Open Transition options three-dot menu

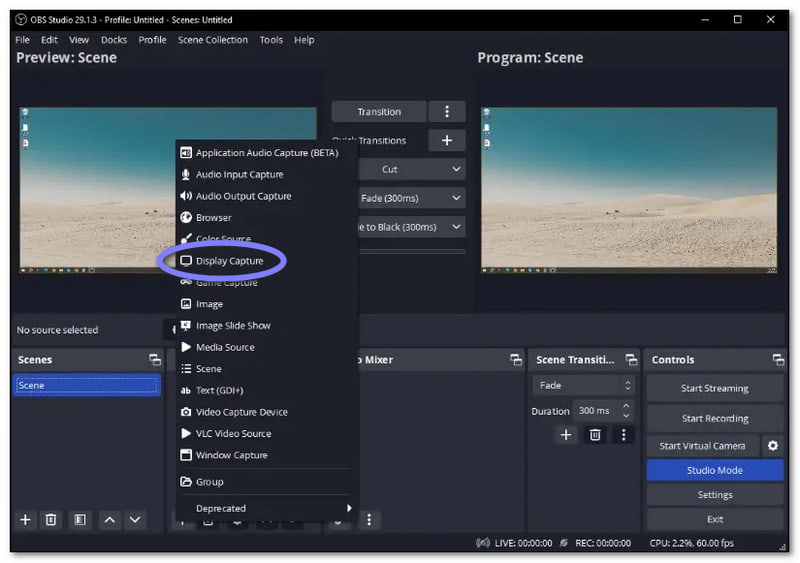coord(447,112)
